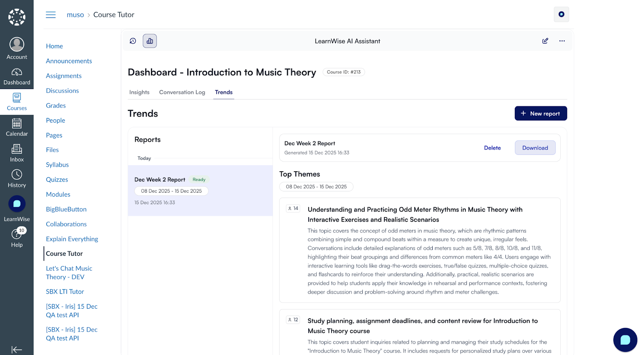
Task: Download the Dec Week 2 Report
Action: (x=535, y=148)
